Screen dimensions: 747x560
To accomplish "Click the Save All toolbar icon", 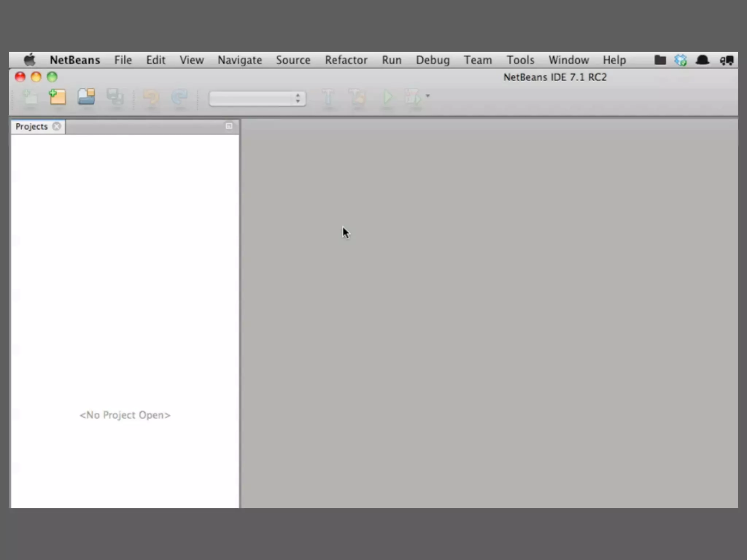I will [115, 97].
